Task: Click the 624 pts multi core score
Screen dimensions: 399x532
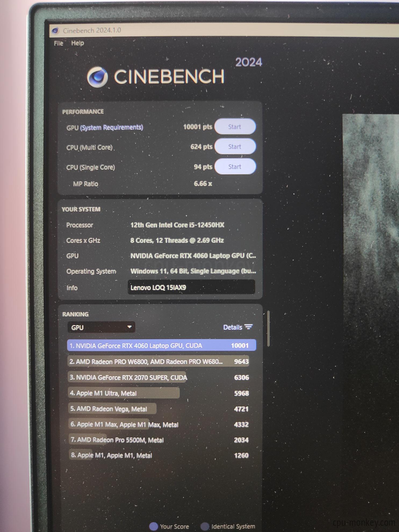Action: click(201, 147)
